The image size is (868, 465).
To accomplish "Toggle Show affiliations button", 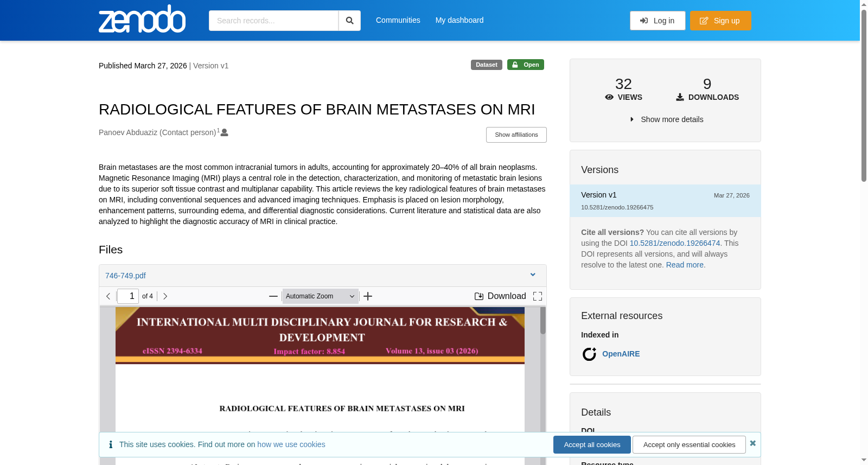I will click(x=516, y=135).
